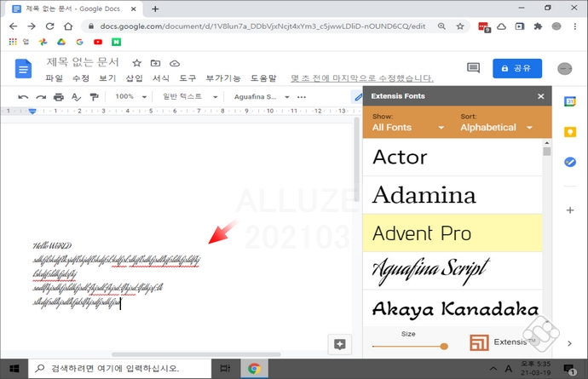Open the Google Drive bookmark

click(61, 42)
